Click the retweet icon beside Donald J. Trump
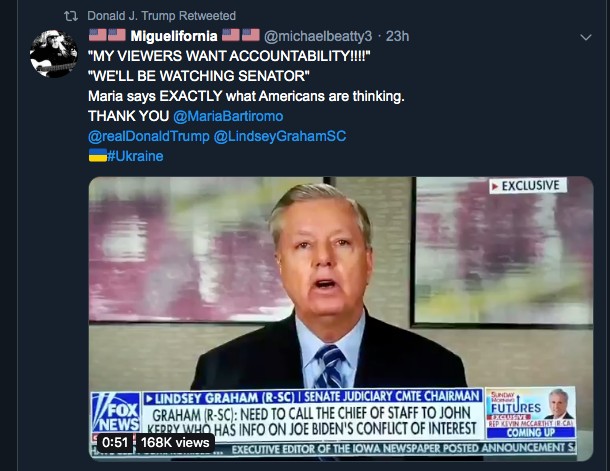The width and height of the screenshot is (610, 471). [x=71, y=16]
